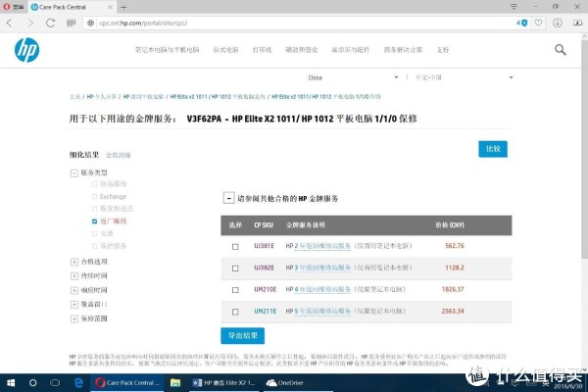Viewport: 588px width, 392px height.
Task: Clear all filters via 全部清除 link
Action: coord(119,155)
